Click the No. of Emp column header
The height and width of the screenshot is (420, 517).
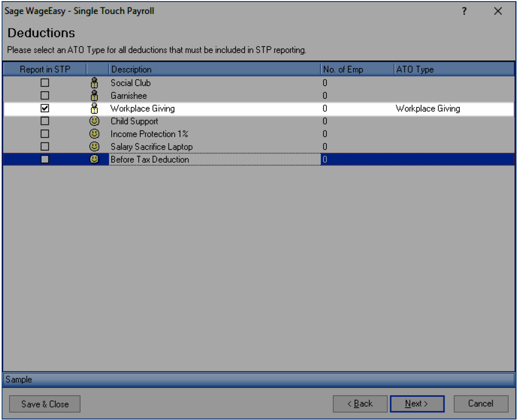coord(358,70)
